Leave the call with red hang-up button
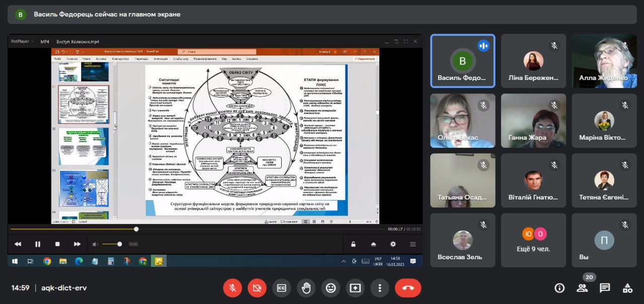The height and width of the screenshot is (304, 644). pyautogui.click(x=408, y=288)
